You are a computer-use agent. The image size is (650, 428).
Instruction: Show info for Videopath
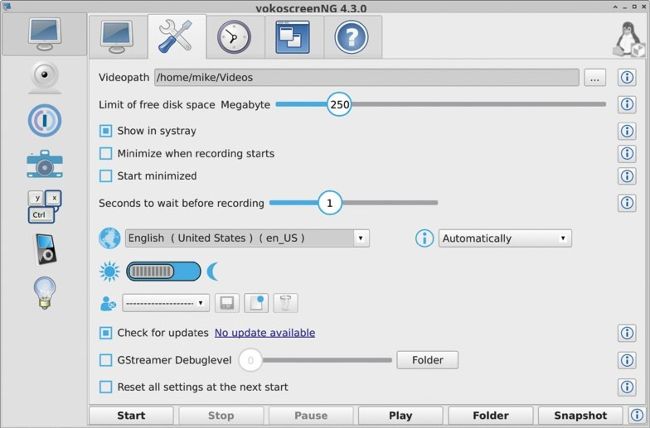(627, 77)
